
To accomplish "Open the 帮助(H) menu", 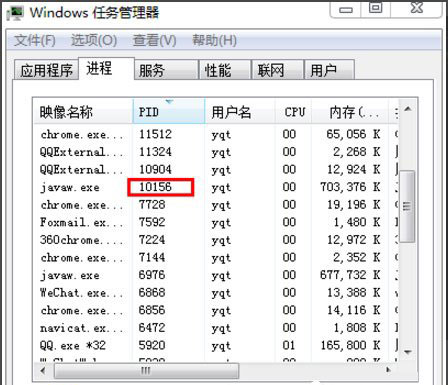I will tap(214, 40).
